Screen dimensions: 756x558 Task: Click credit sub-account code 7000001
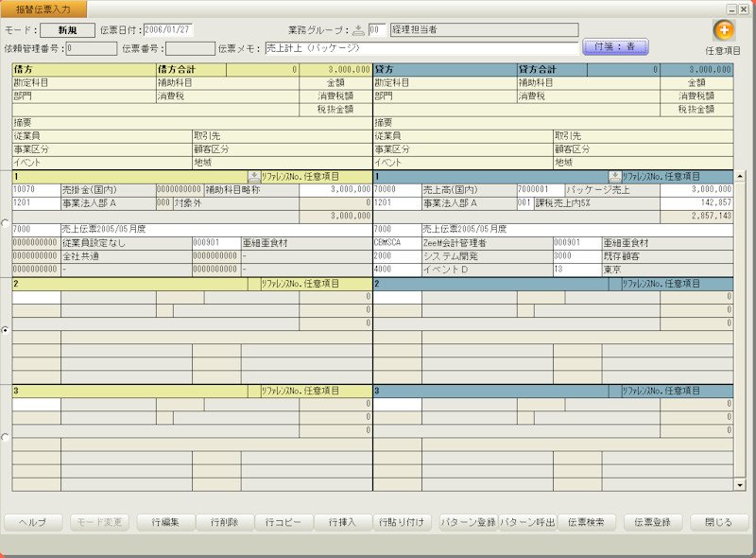541,190
